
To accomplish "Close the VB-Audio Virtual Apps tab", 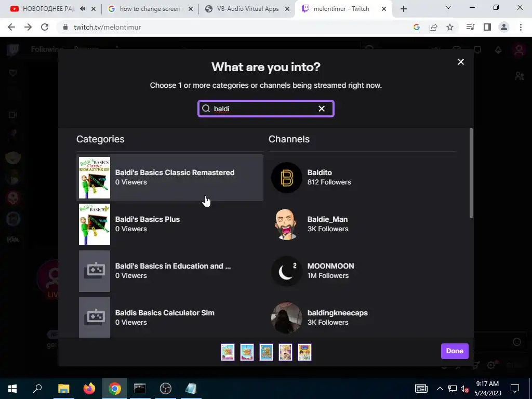I will (x=287, y=9).
